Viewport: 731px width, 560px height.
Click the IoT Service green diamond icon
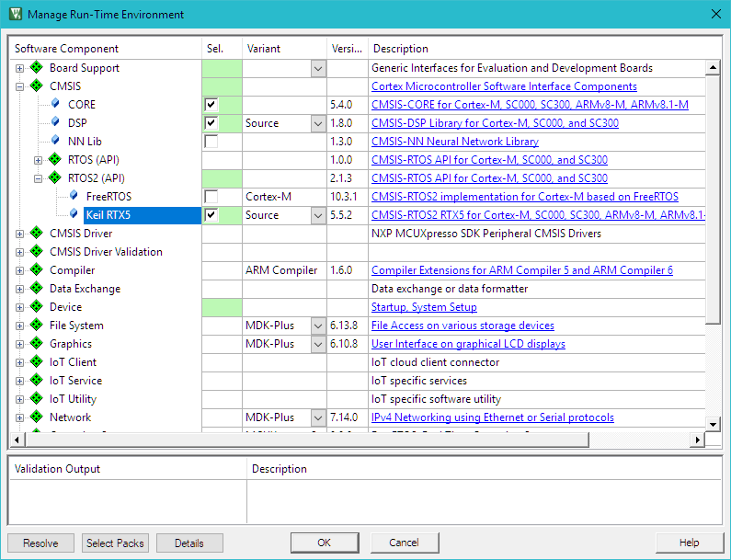[37, 381]
